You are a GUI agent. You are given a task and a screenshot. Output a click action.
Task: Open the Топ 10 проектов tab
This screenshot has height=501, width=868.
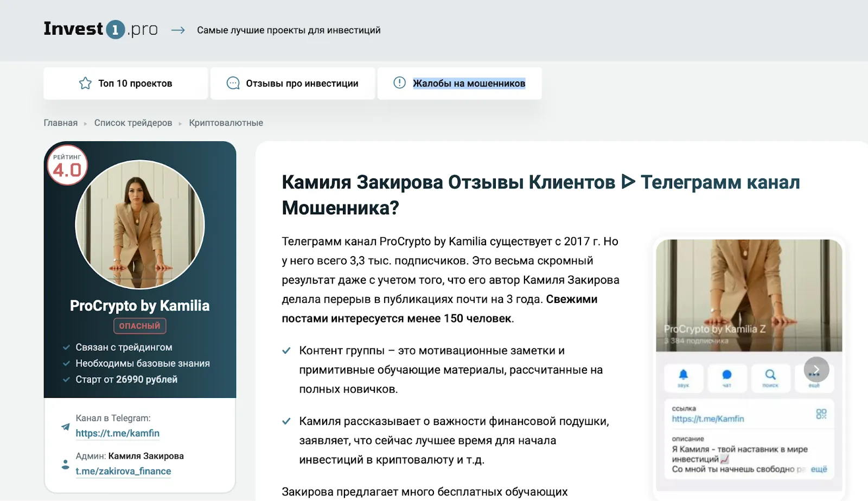tap(125, 83)
